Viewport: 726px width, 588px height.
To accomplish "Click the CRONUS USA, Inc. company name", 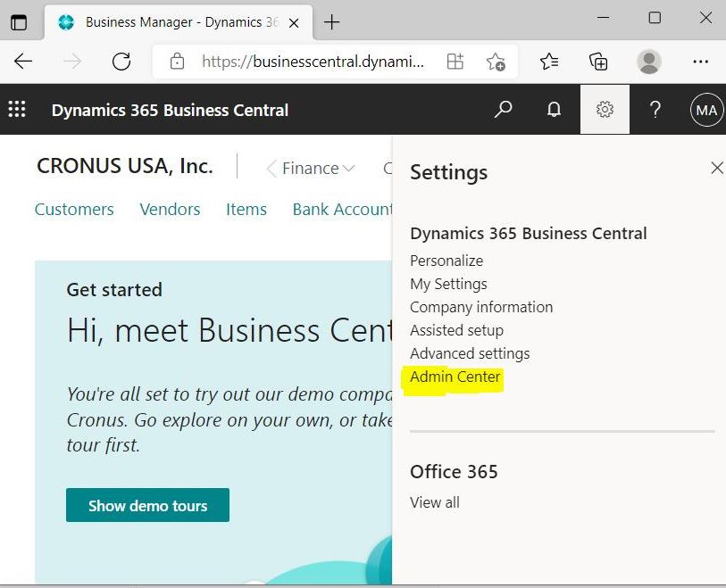I will (x=125, y=166).
